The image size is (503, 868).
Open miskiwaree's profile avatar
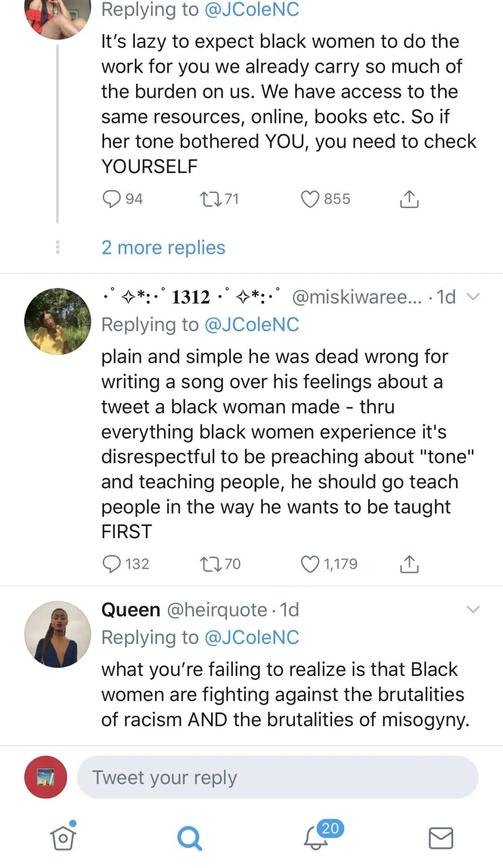click(58, 321)
